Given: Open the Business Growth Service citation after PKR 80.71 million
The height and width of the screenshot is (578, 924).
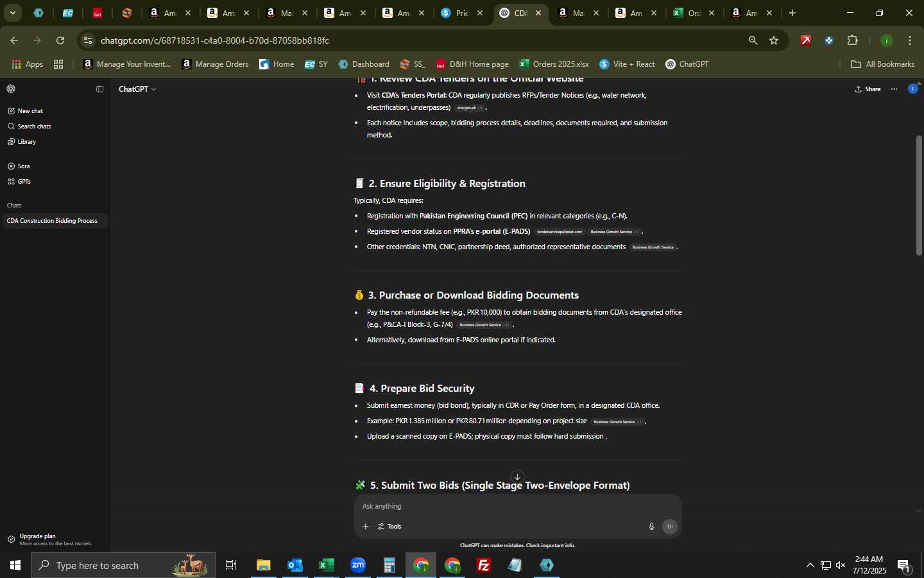Looking at the screenshot, I should [x=617, y=422].
